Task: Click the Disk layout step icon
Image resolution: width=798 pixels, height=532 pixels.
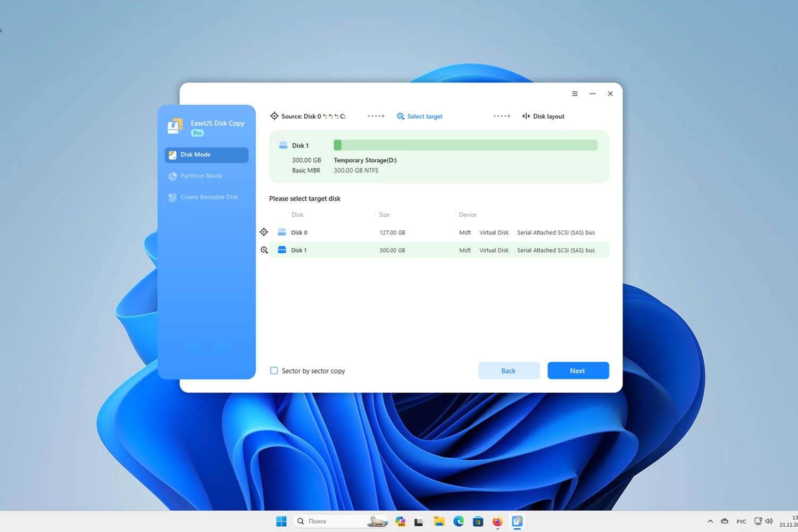Action: point(526,116)
